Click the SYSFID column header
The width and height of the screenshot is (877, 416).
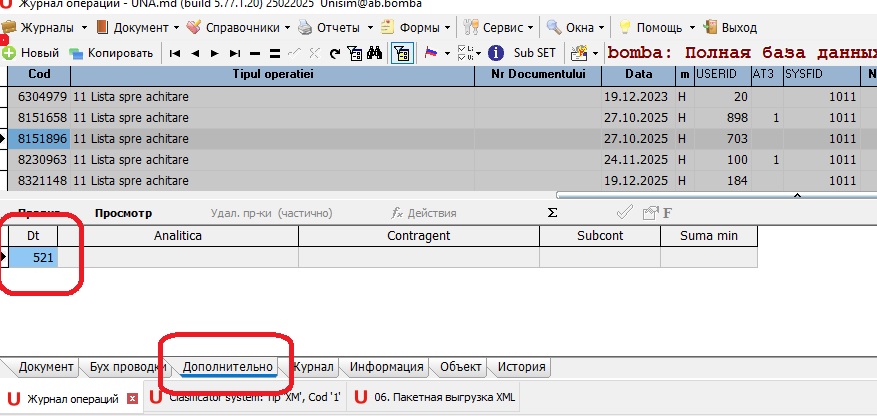tap(822, 74)
